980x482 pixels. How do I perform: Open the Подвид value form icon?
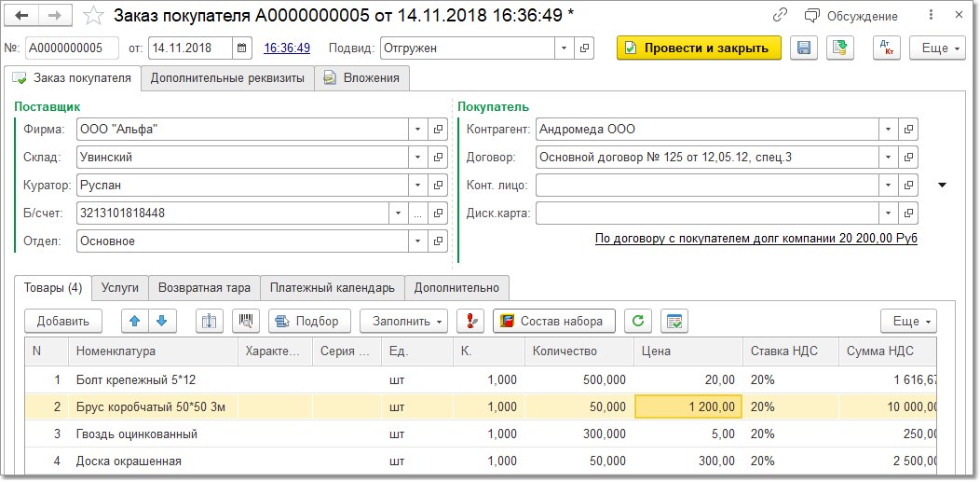point(584,48)
